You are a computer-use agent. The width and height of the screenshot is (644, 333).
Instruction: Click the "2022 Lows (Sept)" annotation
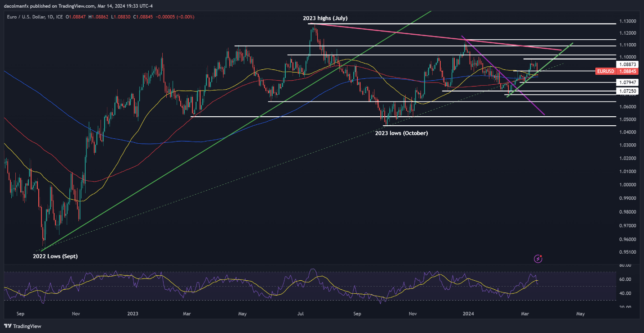pos(55,256)
